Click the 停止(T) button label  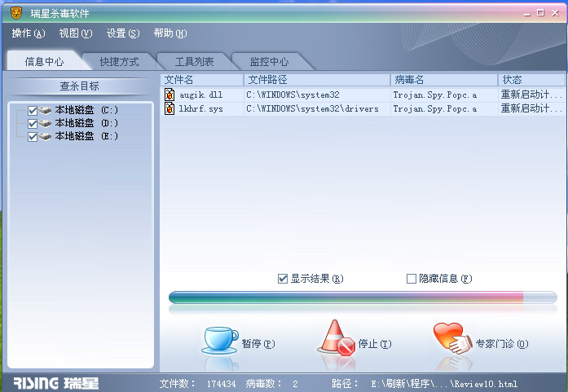[375, 343]
